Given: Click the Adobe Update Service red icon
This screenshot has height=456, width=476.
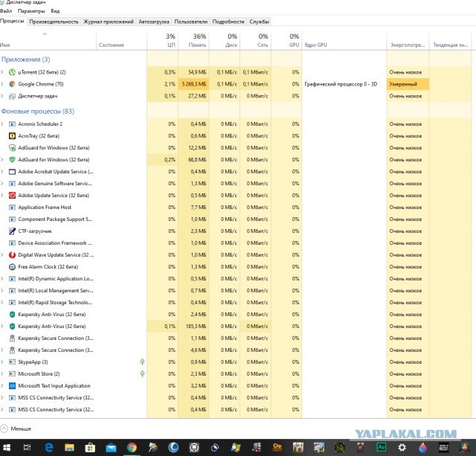Looking at the screenshot, I should pyautogui.click(x=12, y=196).
